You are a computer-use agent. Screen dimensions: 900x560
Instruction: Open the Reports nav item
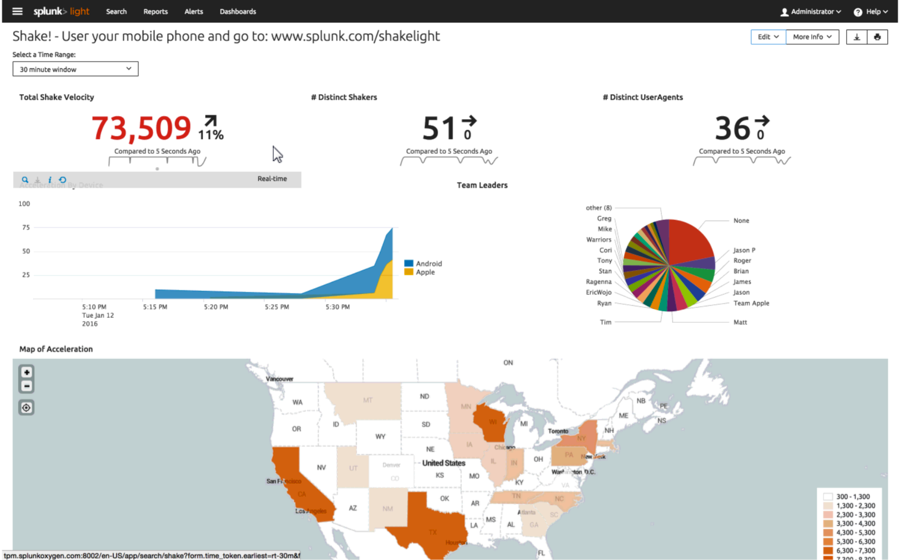coord(156,11)
